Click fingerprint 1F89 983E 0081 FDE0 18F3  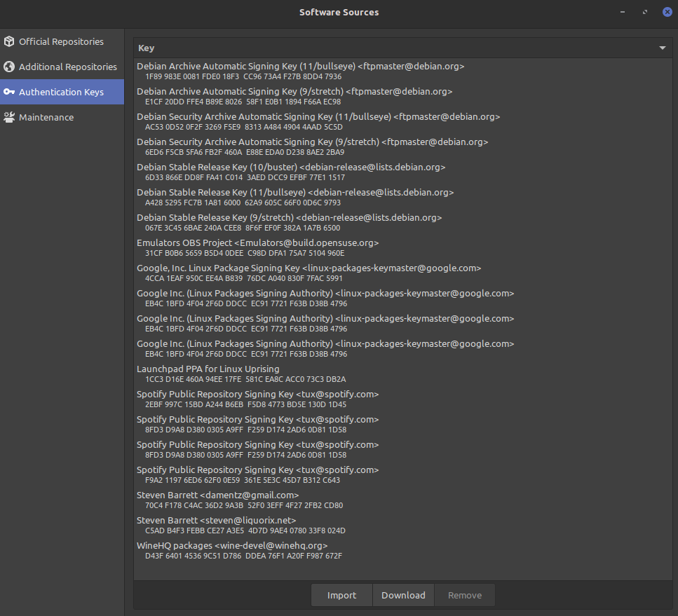click(192, 76)
